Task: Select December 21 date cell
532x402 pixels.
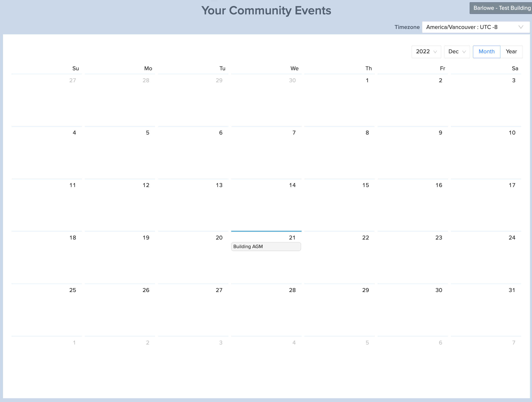Action: (266, 257)
